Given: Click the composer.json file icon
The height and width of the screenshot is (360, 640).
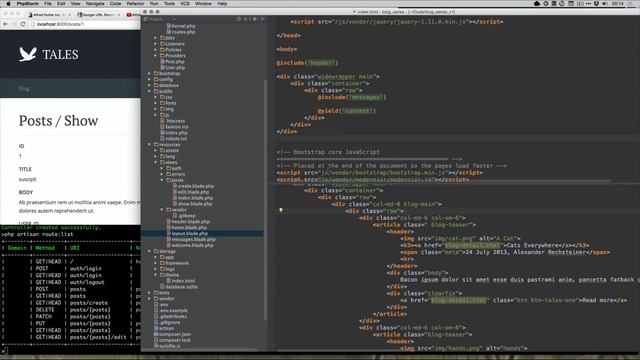Looking at the screenshot, I should coord(156,334).
